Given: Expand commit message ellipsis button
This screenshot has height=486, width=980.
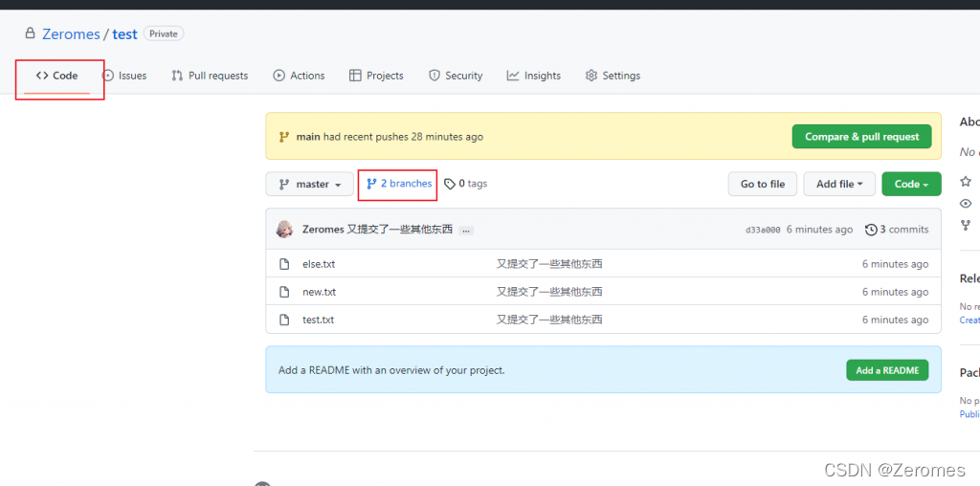Looking at the screenshot, I should [x=466, y=231].
